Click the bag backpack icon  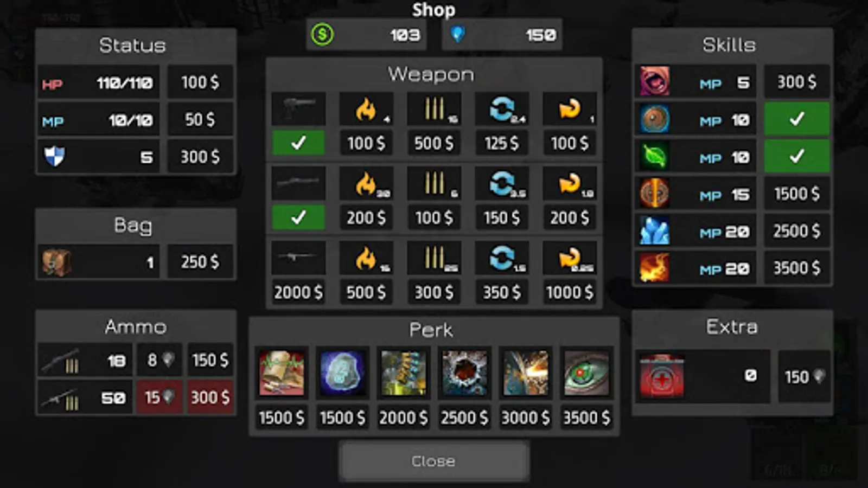pyautogui.click(x=56, y=262)
